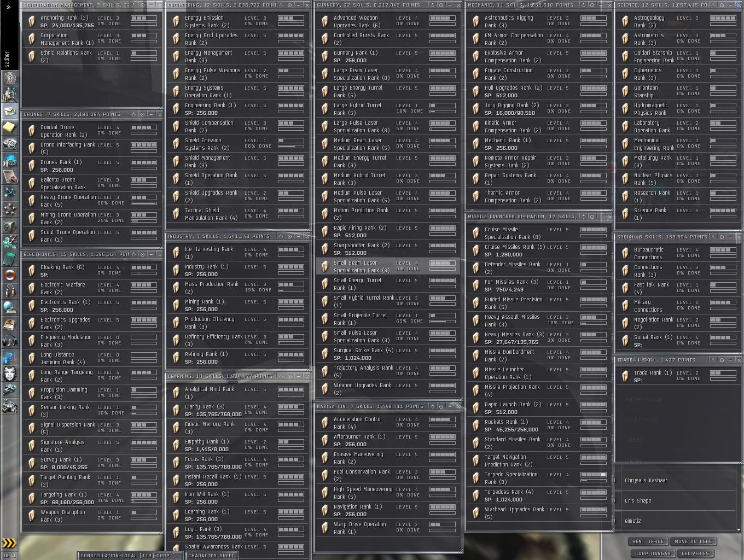This screenshot has height=560, width=744.
Task: Select eimoti2 in the member list
Action: point(675,521)
